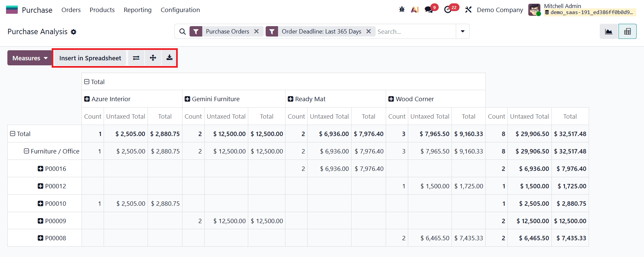Viewport: 644px width, 257px height.
Task: Open conversations with 9 unread messages
Action: pyautogui.click(x=429, y=10)
